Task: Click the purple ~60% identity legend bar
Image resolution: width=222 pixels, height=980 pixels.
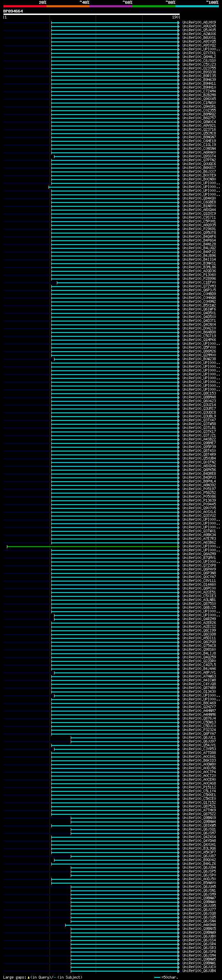Action: click(111, 6)
